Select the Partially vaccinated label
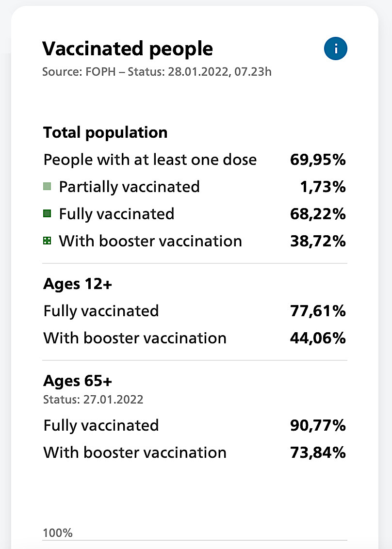The width and height of the screenshot is (392, 549). (x=129, y=187)
